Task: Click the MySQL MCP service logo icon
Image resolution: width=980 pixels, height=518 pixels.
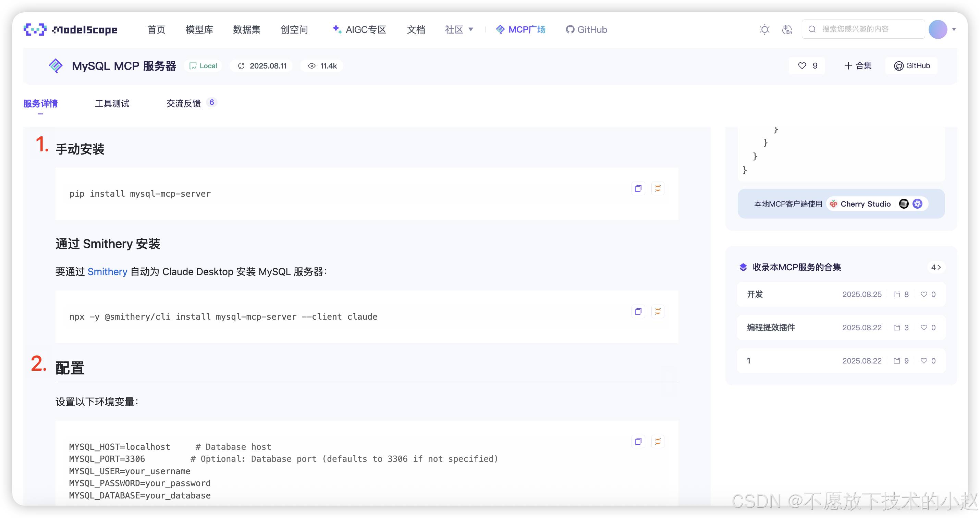Action: coord(56,66)
